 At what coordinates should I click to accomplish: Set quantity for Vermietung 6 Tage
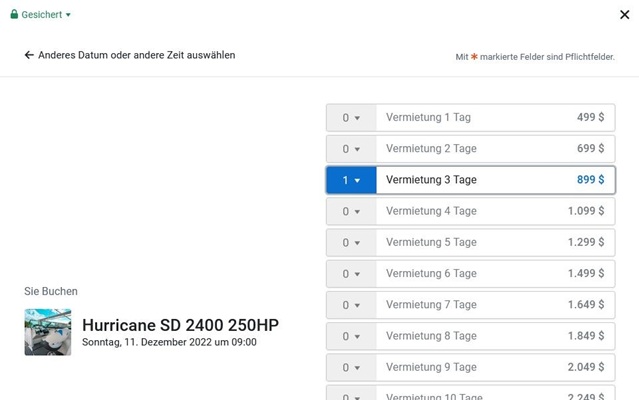[351, 274]
